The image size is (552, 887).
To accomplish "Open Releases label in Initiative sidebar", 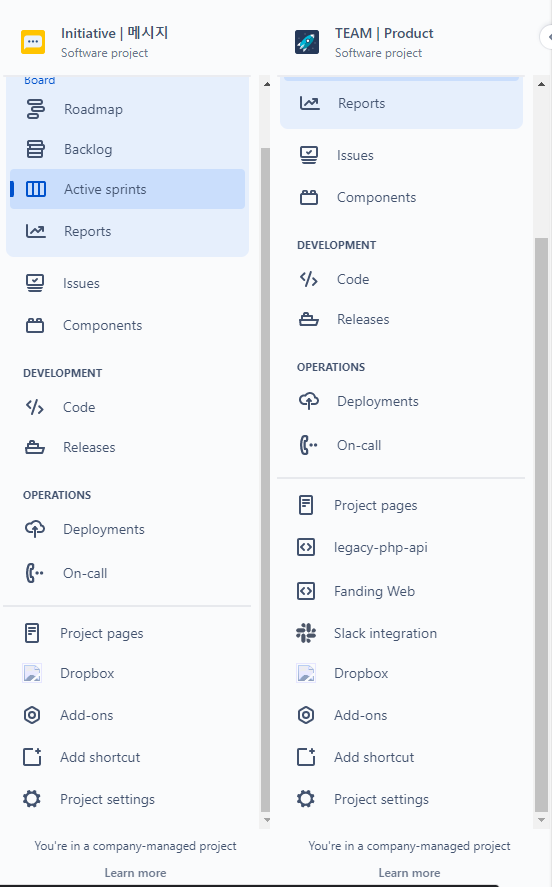I will pos(89,447).
